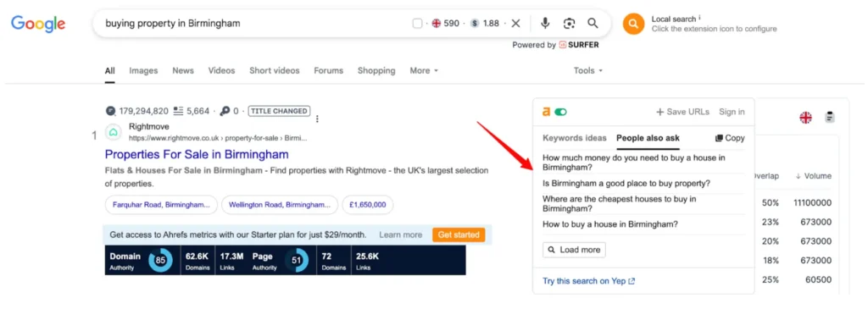Click the Google logo

[x=38, y=23]
